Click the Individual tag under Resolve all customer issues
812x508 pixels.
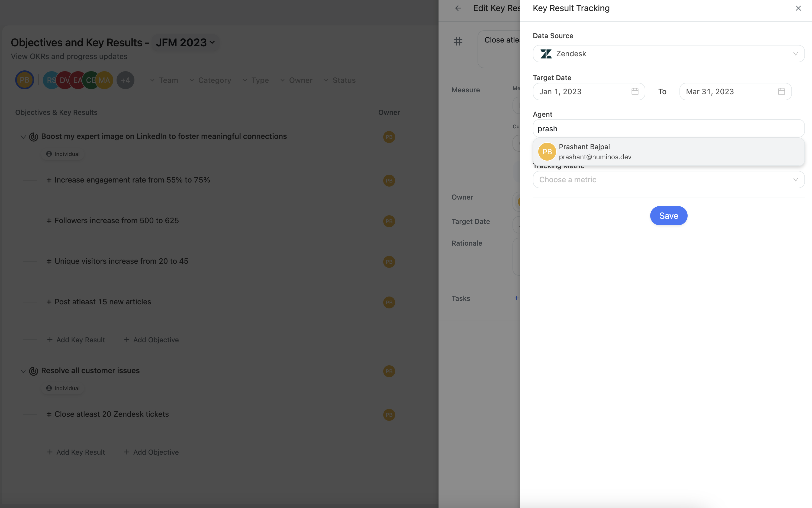pyautogui.click(x=63, y=388)
